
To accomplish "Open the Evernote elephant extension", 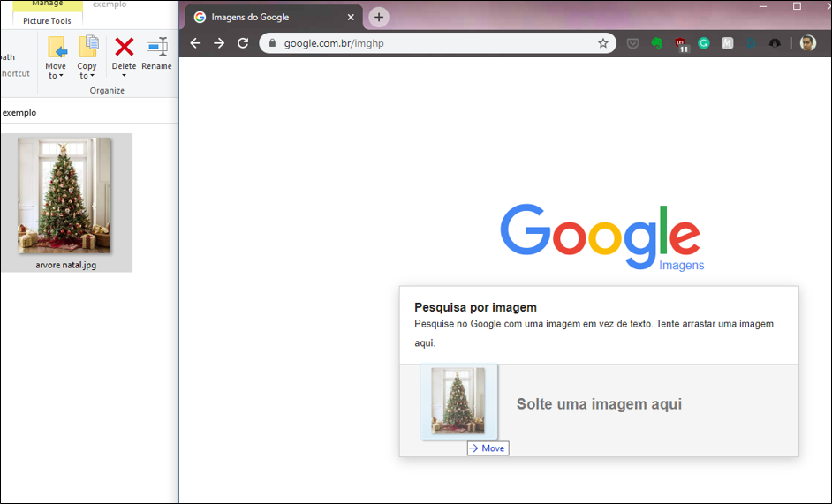I will tap(657, 43).
